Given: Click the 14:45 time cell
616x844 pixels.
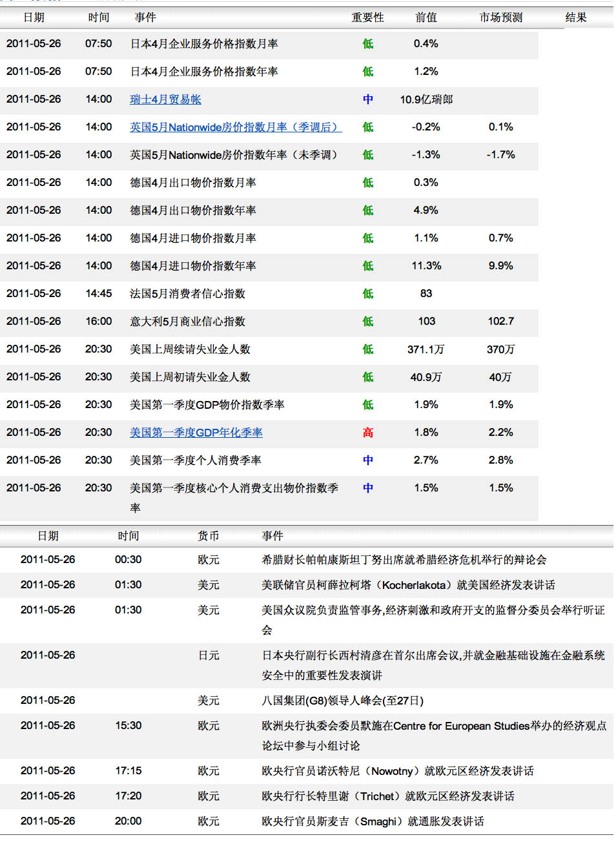Looking at the screenshot, I should (x=99, y=294).
